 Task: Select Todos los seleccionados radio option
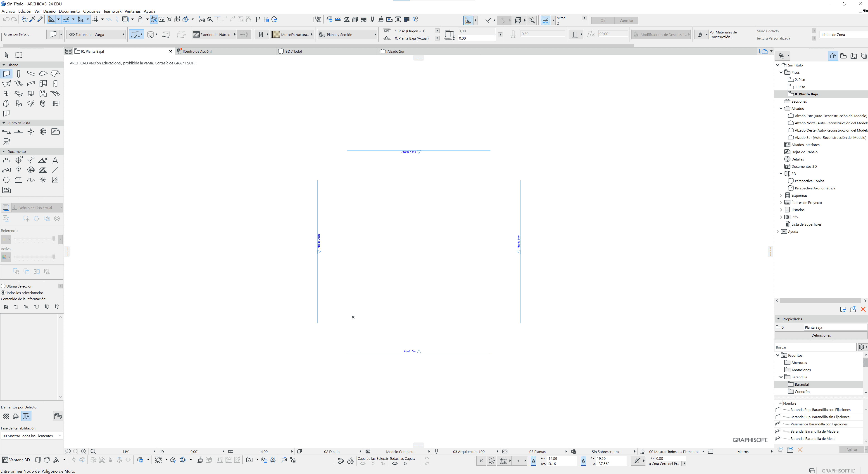(3, 292)
